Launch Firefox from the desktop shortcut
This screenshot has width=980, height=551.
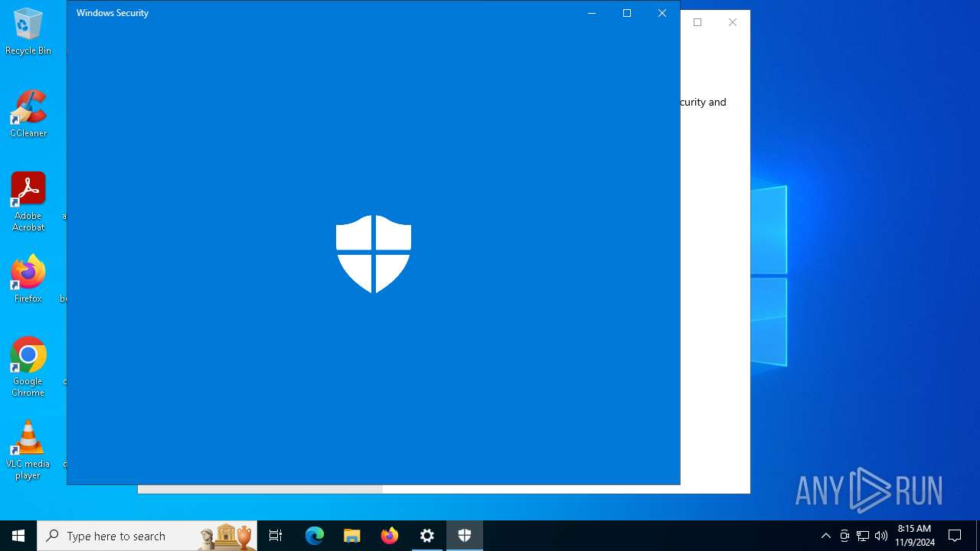(28, 279)
